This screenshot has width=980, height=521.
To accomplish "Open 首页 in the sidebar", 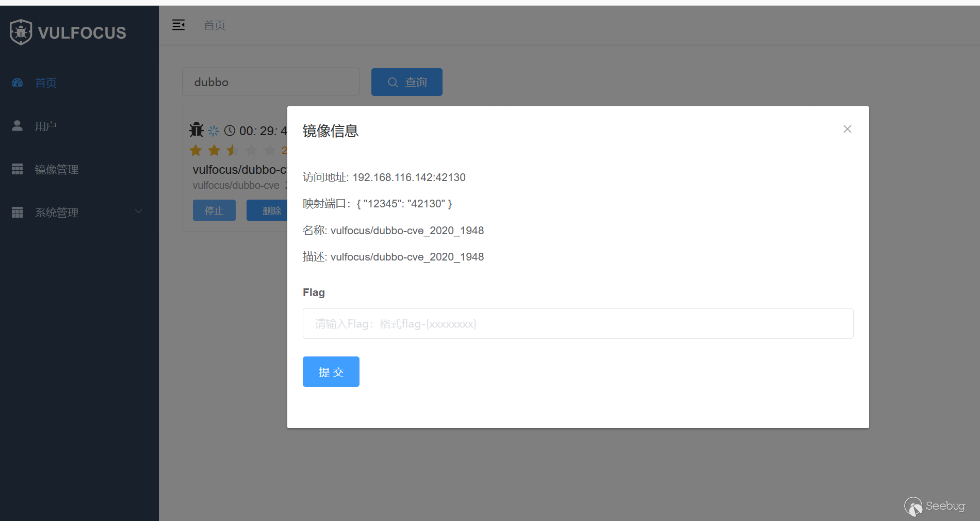I will click(79, 83).
